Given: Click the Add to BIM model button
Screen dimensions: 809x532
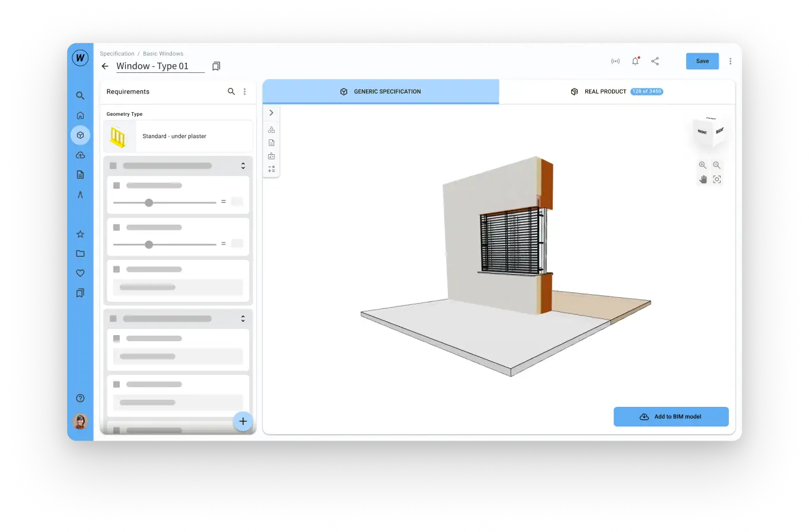Looking at the screenshot, I should pyautogui.click(x=671, y=417).
